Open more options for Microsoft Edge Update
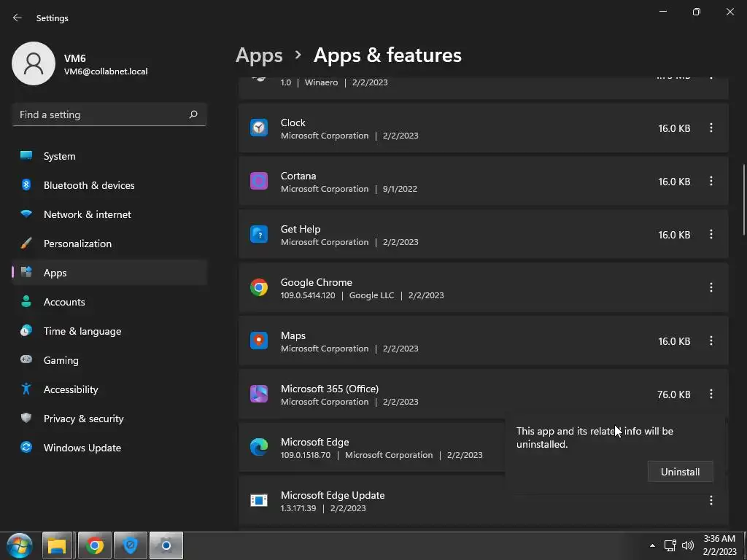This screenshot has width=747, height=560. coord(711,500)
